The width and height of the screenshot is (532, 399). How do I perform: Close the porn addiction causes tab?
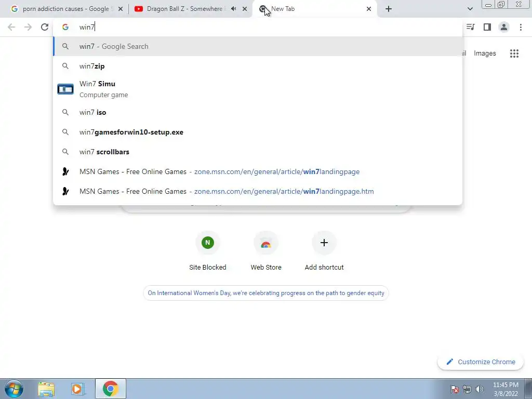pos(120,9)
